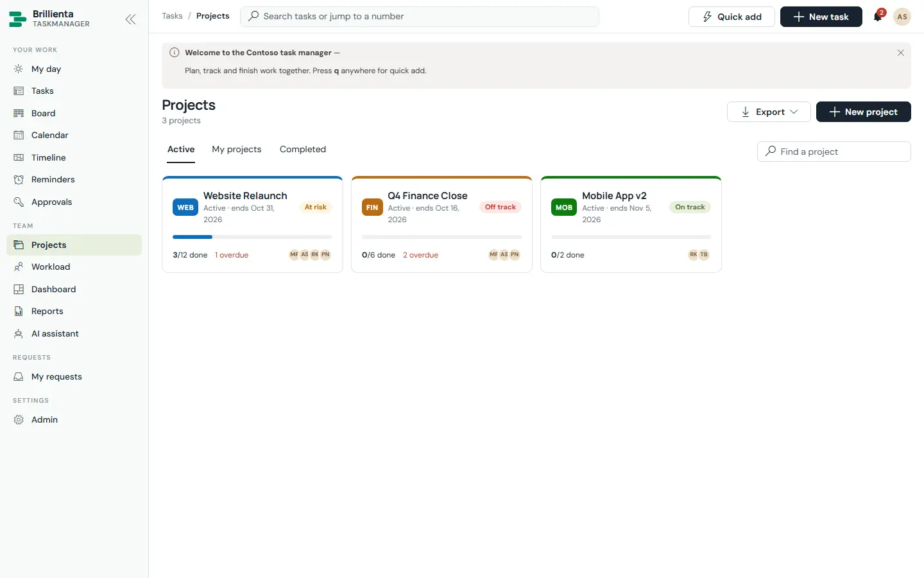Focus the Search tasks field

point(420,17)
